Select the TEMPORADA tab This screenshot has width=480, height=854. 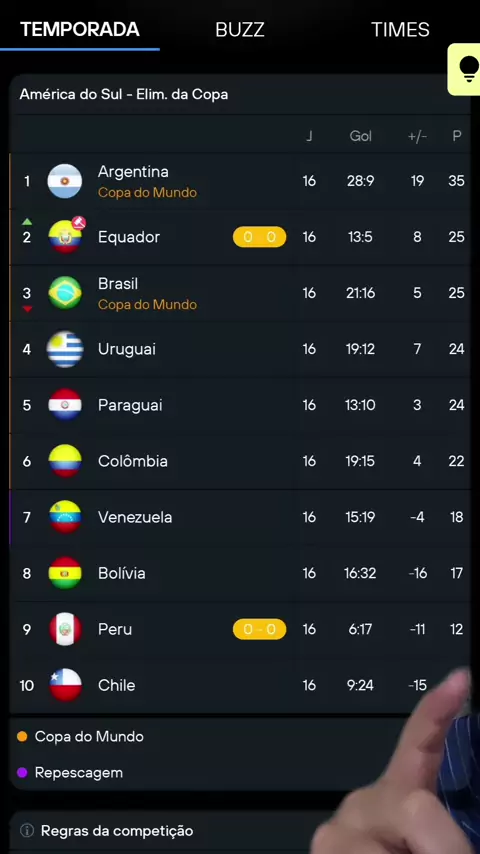80,29
